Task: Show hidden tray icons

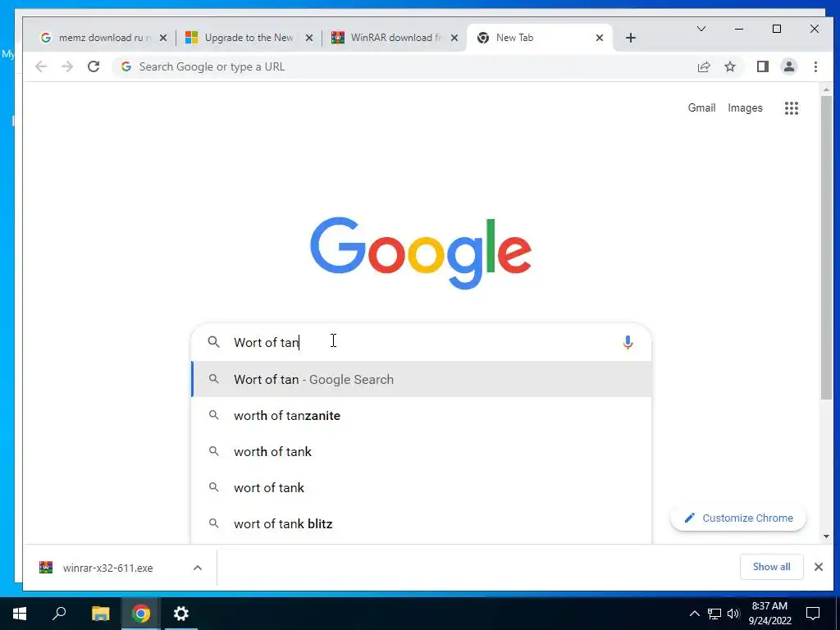Action: 694,614
